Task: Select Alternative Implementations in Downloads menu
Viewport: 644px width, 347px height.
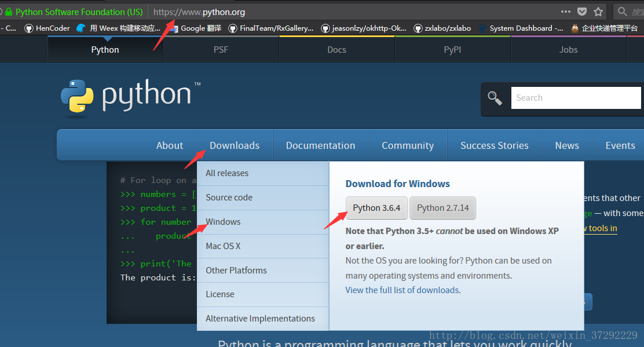Action: pyautogui.click(x=263, y=319)
